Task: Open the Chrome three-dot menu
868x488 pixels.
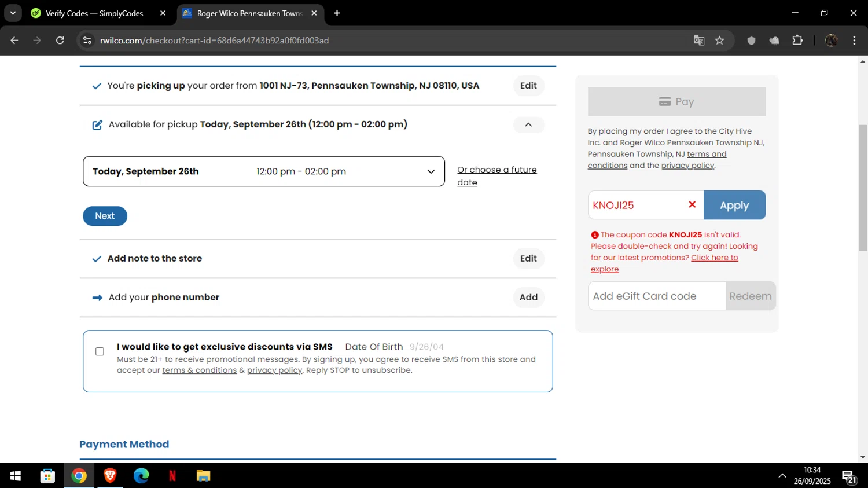Action: [x=854, y=41]
